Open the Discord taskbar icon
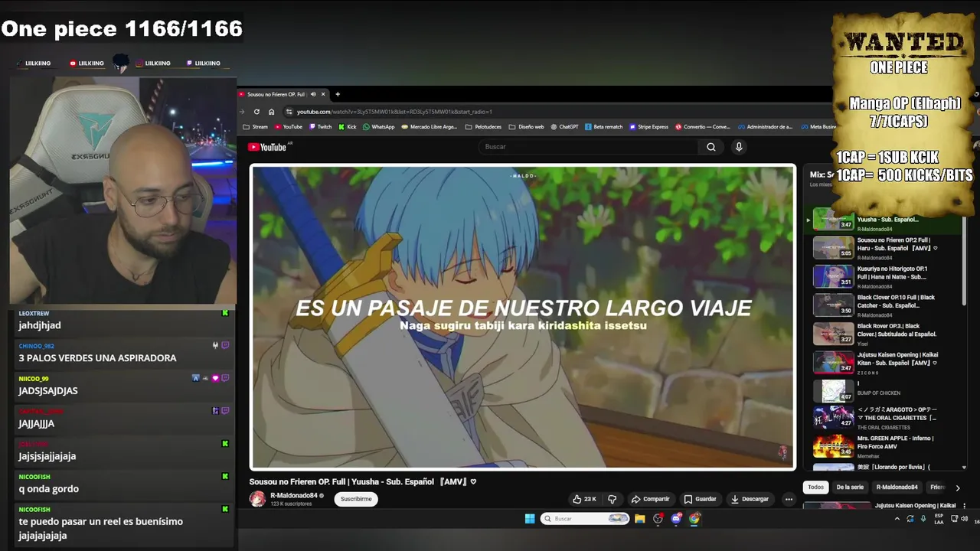The image size is (980, 551). pos(676,519)
